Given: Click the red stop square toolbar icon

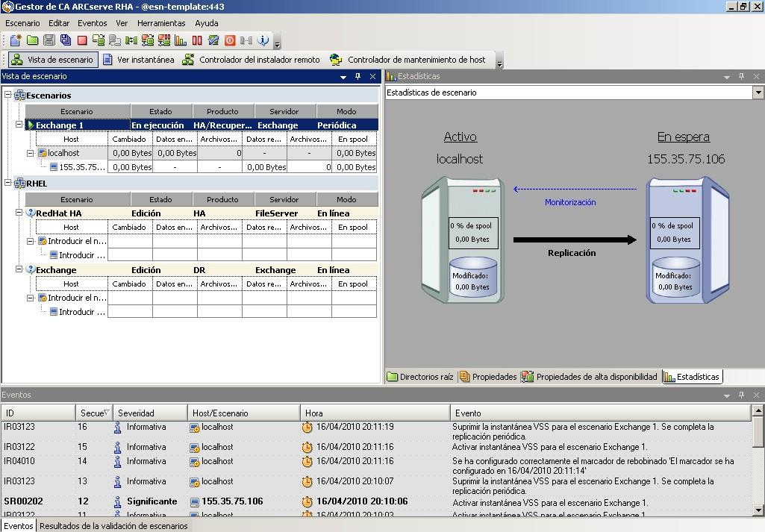Looking at the screenshot, I should pyautogui.click(x=82, y=40).
